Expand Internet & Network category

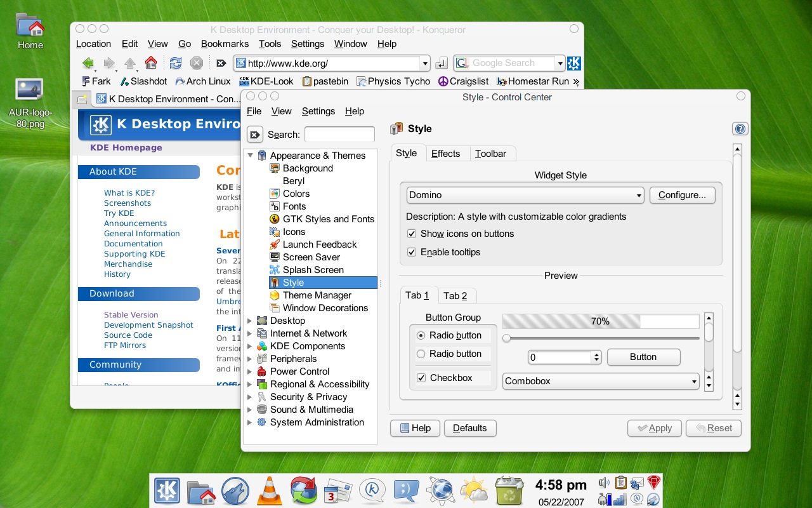(x=250, y=333)
